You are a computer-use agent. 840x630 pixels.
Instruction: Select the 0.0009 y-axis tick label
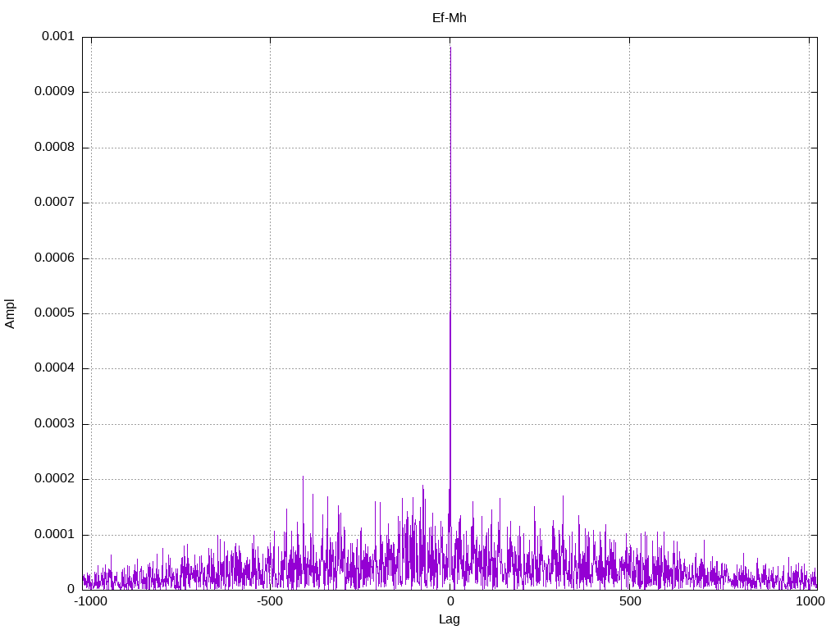coord(54,92)
